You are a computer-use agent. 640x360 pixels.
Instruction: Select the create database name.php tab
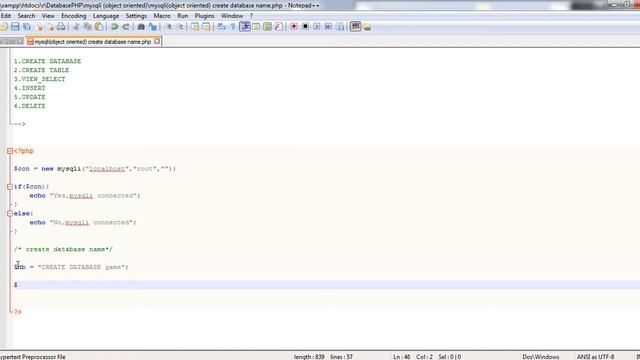(x=92, y=42)
